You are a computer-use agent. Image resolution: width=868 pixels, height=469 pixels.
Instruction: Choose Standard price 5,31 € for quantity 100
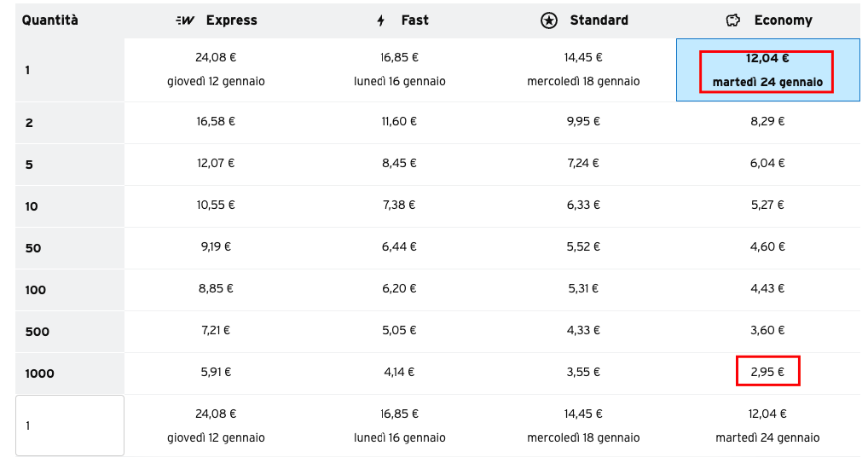[583, 288]
